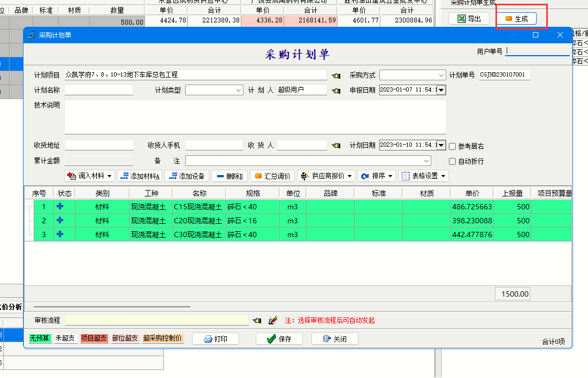Image resolution: width=588 pixels, height=378 pixels.
Task: Click the planner lookup icon beside 超级用户
Action: coord(336,90)
